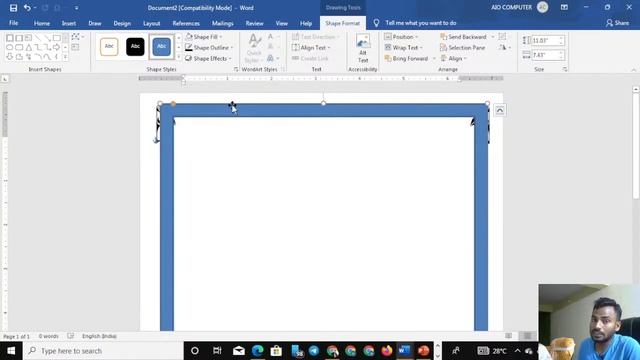Click the orange shape adjustment handle
Screen dimensions: 640x360
pyautogui.click(x=173, y=104)
